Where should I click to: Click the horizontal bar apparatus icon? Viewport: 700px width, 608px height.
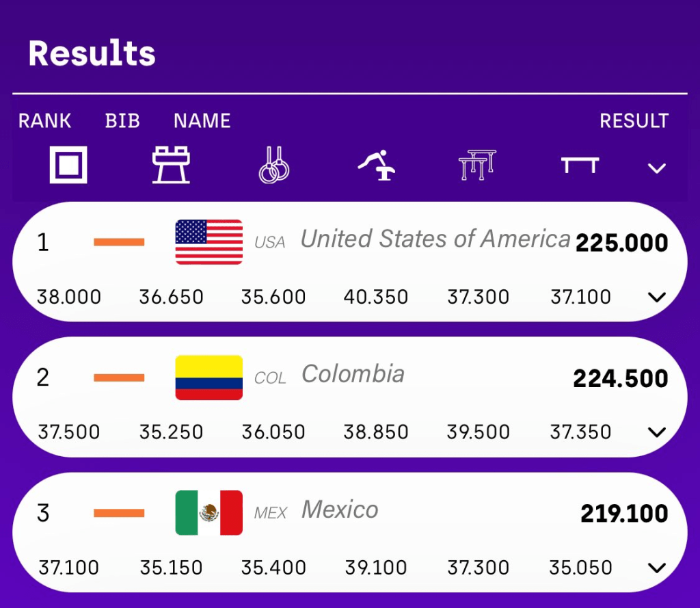(580, 166)
